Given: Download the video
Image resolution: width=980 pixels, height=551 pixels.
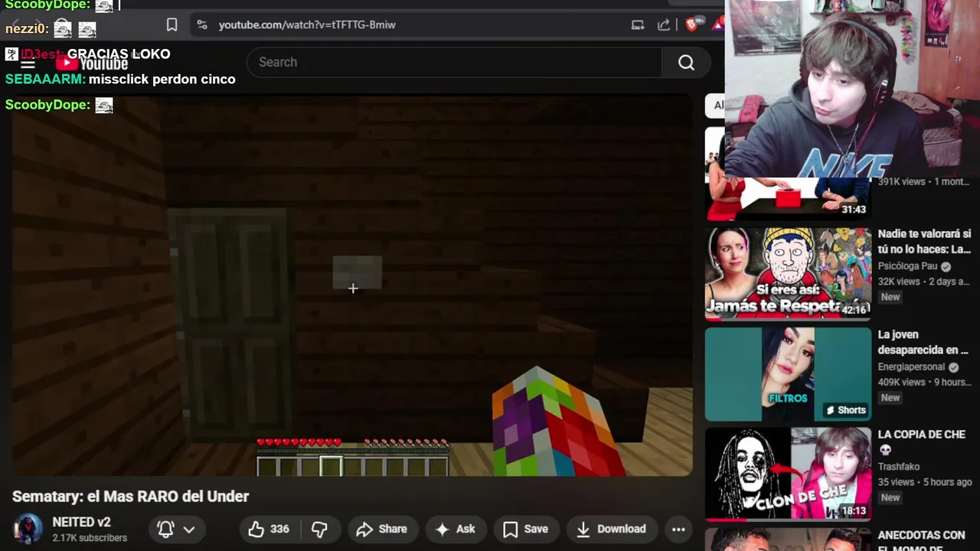Looking at the screenshot, I should (611, 529).
